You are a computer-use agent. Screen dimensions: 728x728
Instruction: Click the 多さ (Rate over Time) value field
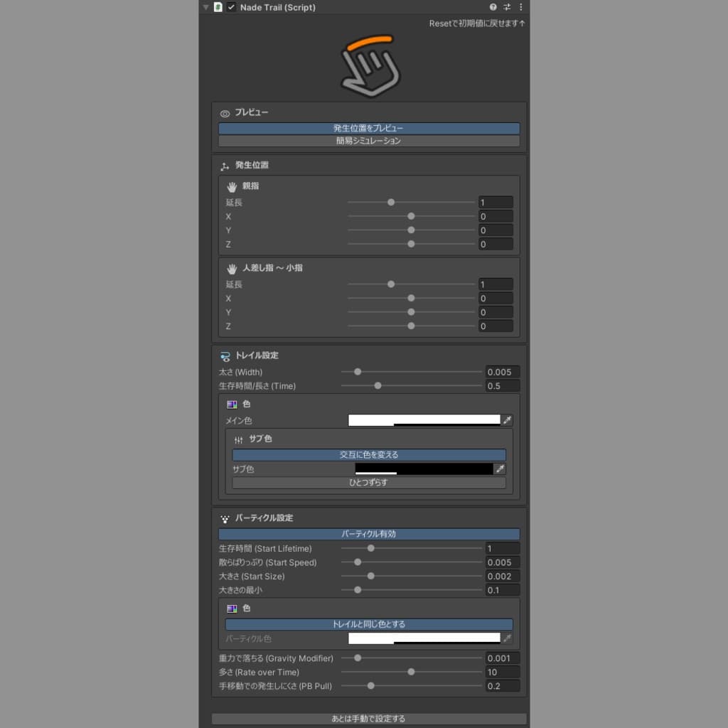pyautogui.click(x=503, y=672)
